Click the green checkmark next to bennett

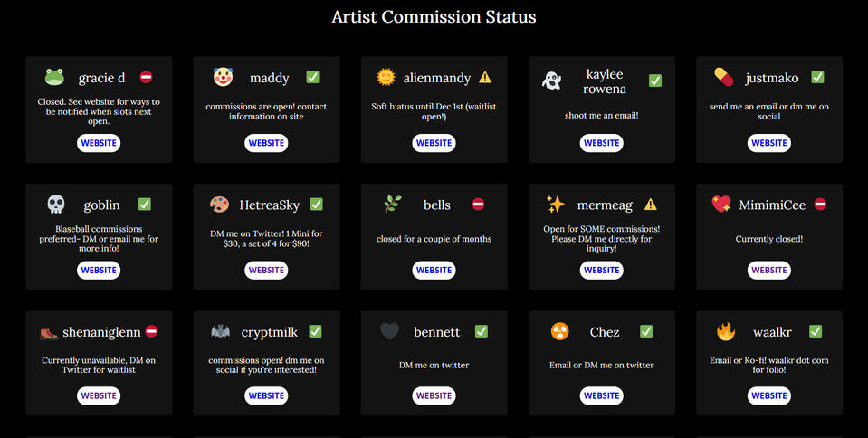coord(481,332)
